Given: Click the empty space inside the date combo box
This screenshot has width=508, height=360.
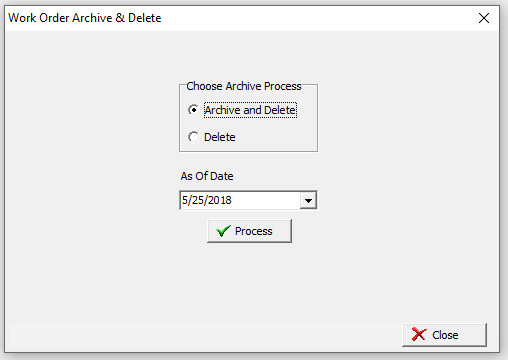Looking at the screenshot, I should pyautogui.click(x=266, y=200).
